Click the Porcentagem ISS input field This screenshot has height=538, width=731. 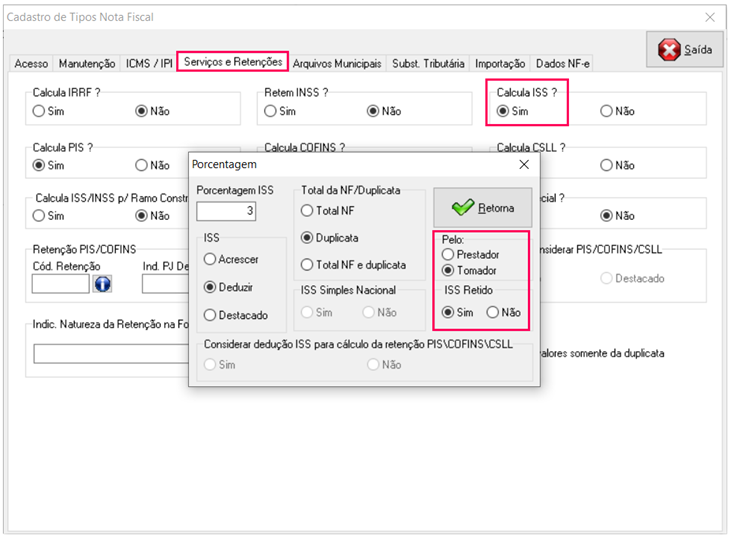click(x=226, y=211)
